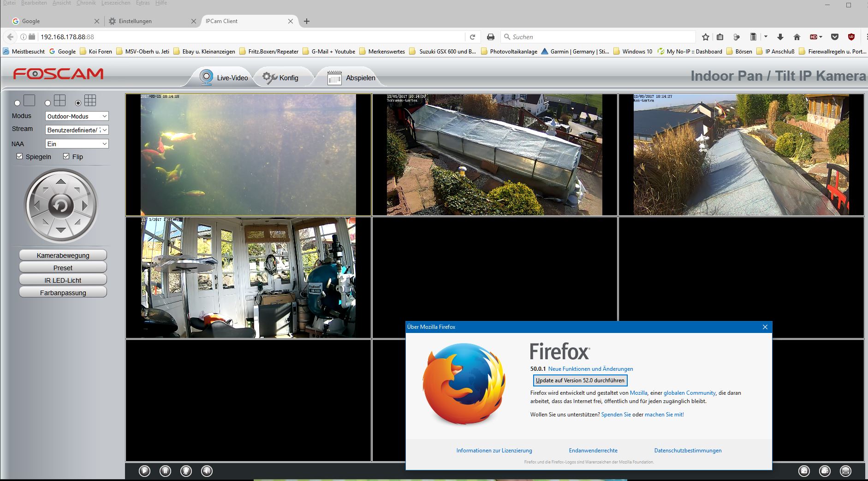The image size is (868, 481).
Task: Click the print icon in the Firefox toolbar
Action: (x=491, y=37)
